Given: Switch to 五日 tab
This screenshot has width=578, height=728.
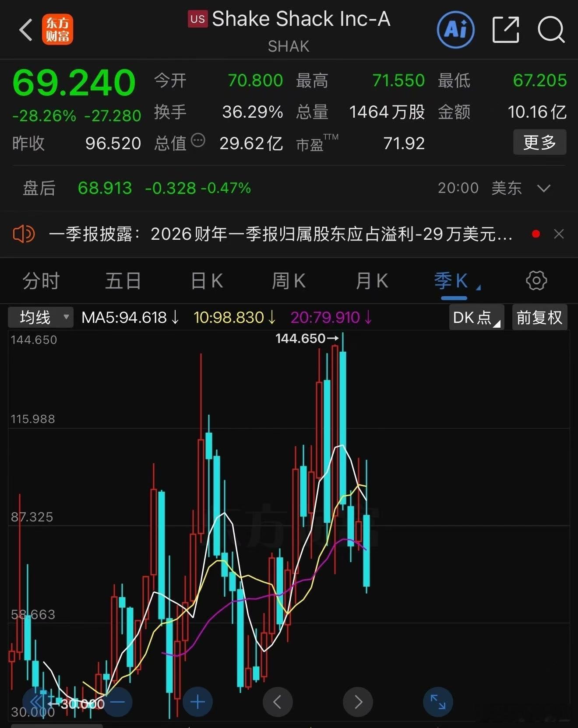Looking at the screenshot, I should [123, 281].
